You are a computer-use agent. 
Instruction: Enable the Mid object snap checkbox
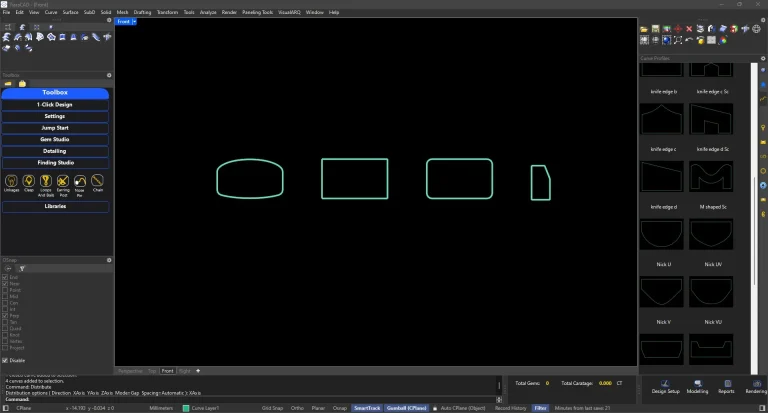[5, 296]
